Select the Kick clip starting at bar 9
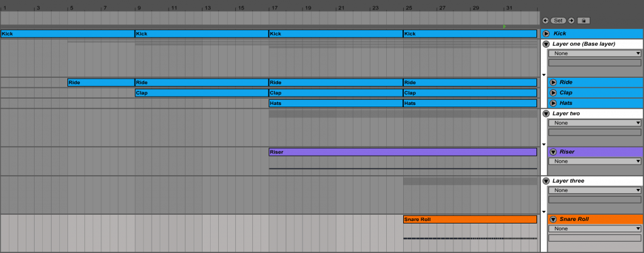The image size is (644, 253). [x=202, y=34]
